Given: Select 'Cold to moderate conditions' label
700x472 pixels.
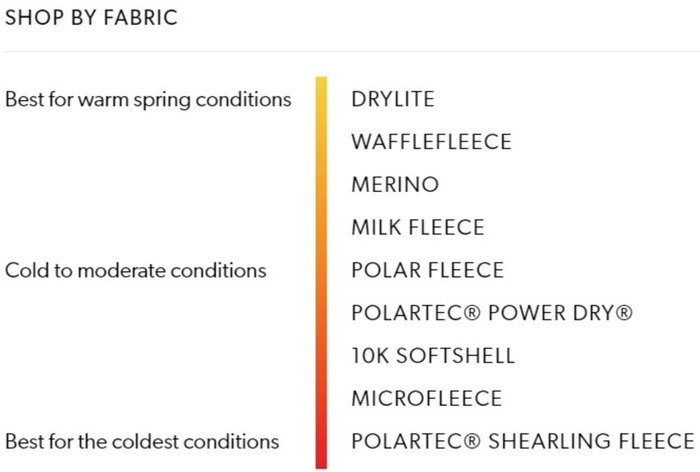Looking at the screenshot, I should [x=136, y=270].
